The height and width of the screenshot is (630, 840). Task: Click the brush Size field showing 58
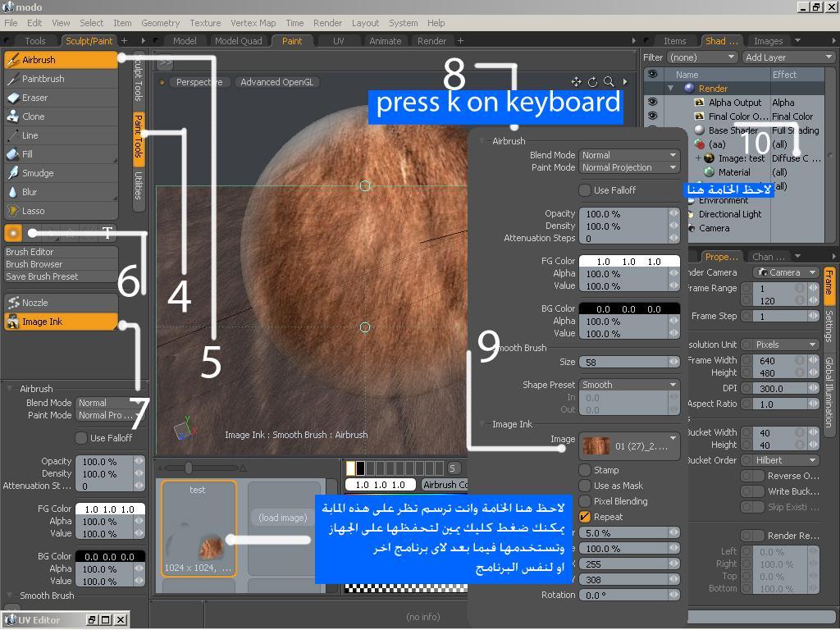click(x=629, y=362)
